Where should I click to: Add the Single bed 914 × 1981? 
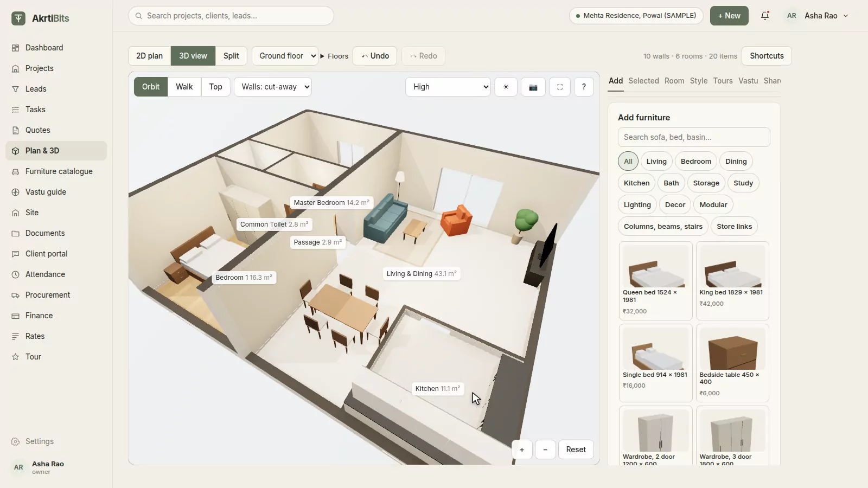(656, 363)
